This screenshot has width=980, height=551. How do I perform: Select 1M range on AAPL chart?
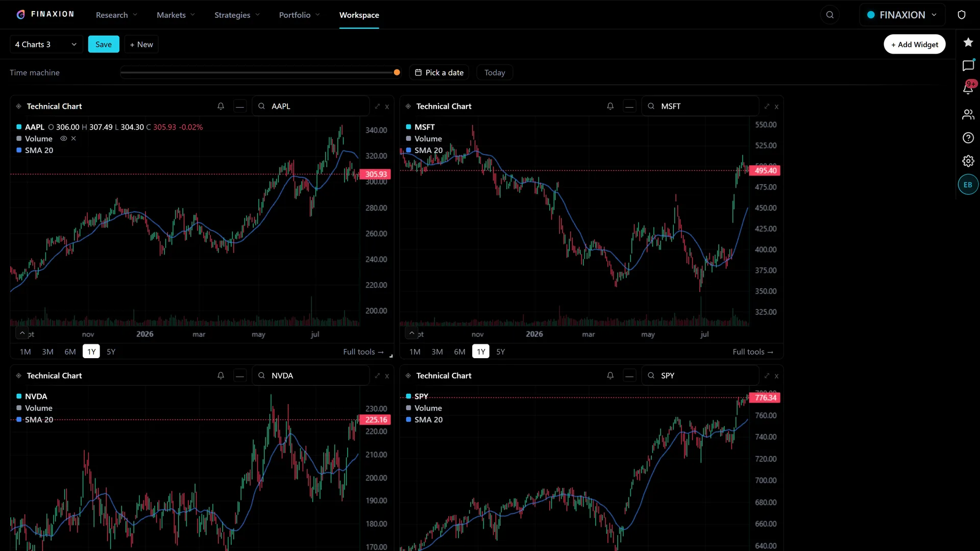26,352
